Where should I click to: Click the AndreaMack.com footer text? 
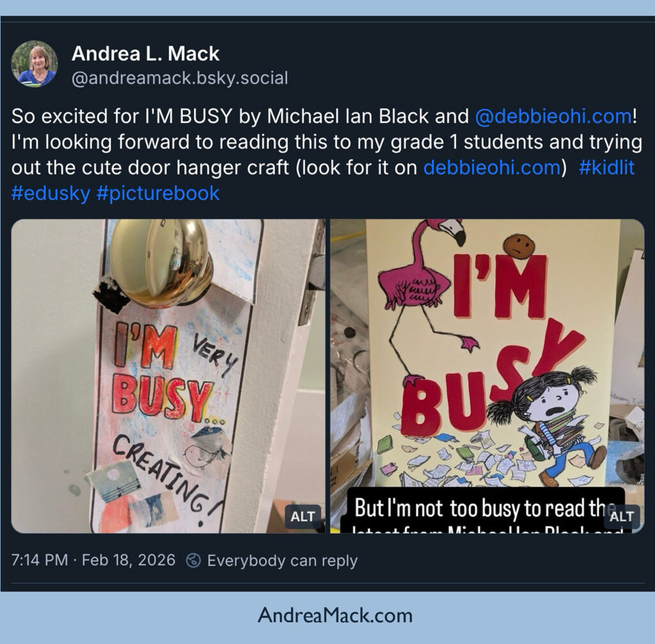335,615
